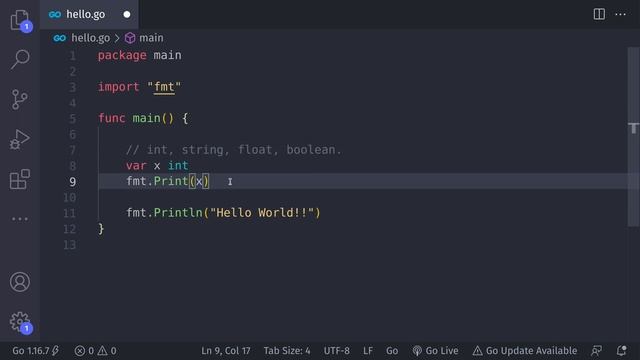The width and height of the screenshot is (640, 360).
Task: Click the vertical scrollbar of the editor
Action: click(633, 137)
